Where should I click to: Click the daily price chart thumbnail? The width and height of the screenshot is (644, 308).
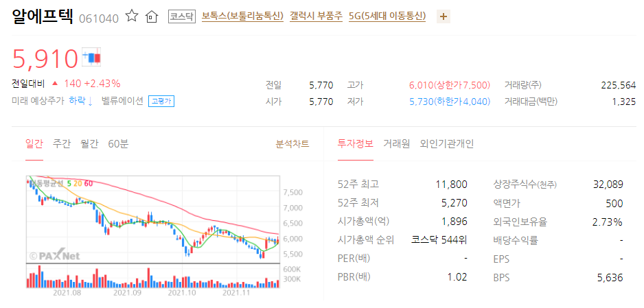click(153, 220)
